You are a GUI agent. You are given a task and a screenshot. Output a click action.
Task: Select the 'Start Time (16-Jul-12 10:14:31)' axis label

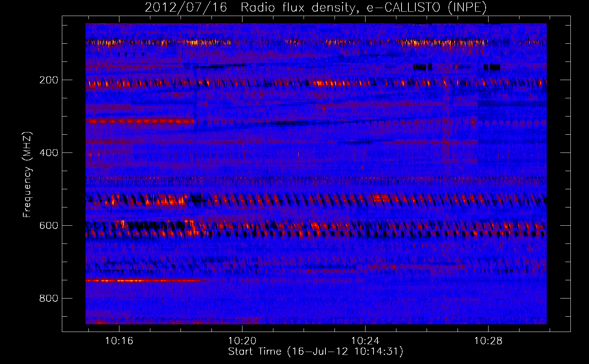click(316, 352)
